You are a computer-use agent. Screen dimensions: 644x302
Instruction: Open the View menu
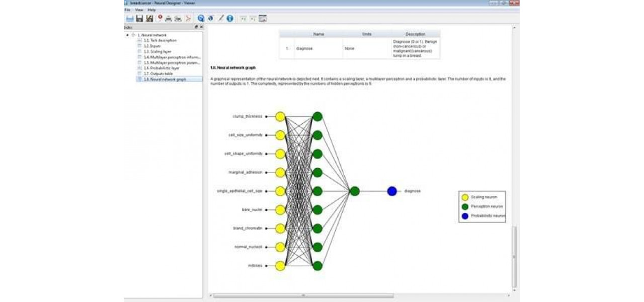(139, 10)
